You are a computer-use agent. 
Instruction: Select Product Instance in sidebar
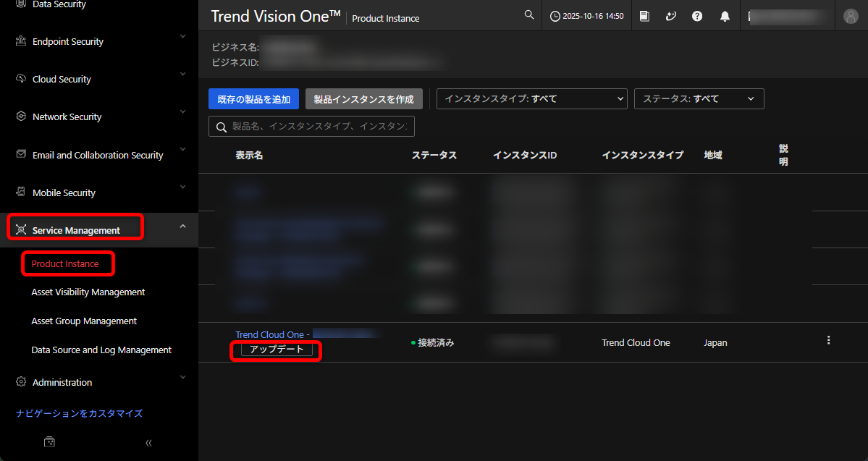pos(65,263)
